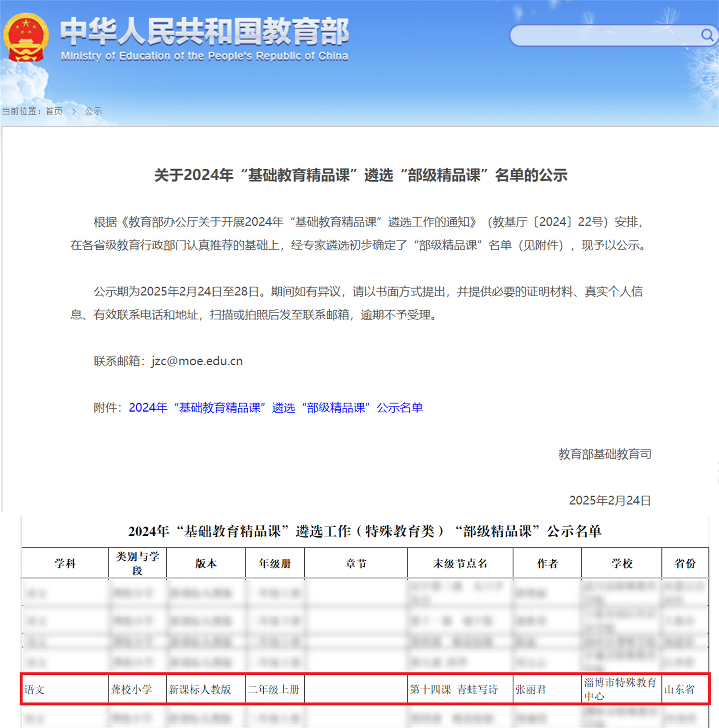Go to 首页 in the breadcrumb
719x728 pixels.
pyautogui.click(x=54, y=111)
